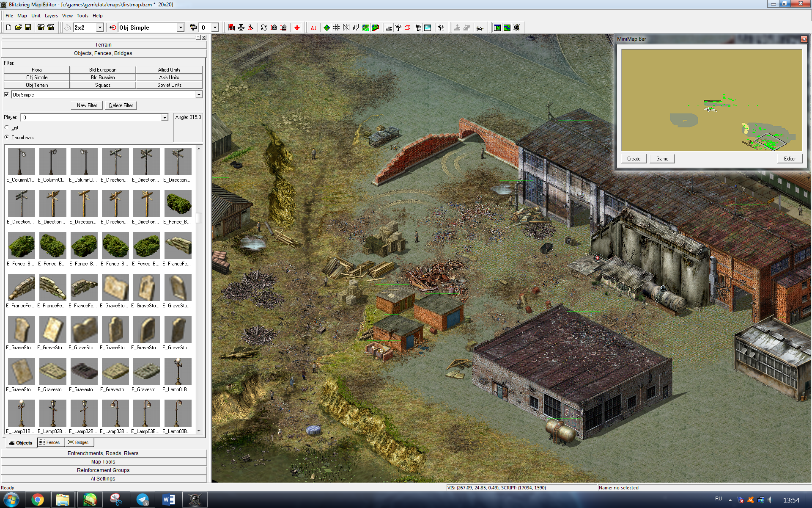Open the Player dropdown list
This screenshot has height=508, width=812.
pos(165,118)
